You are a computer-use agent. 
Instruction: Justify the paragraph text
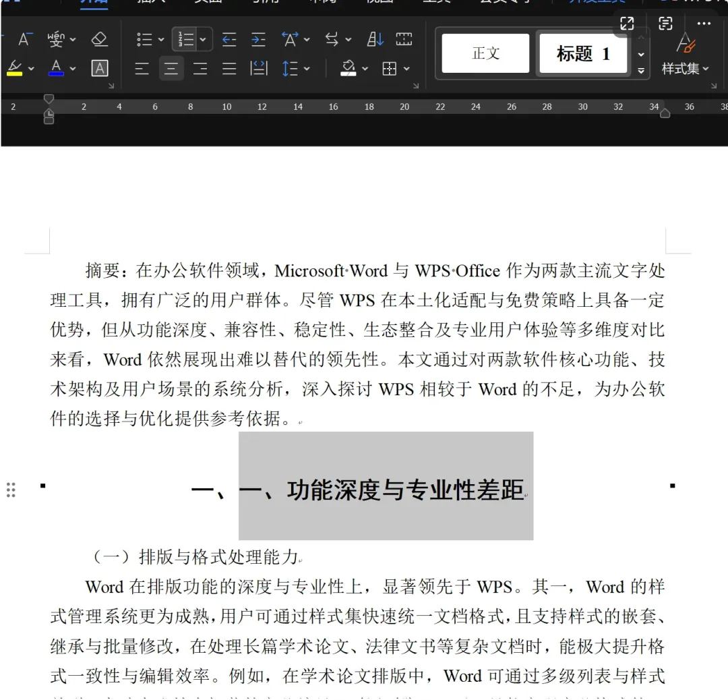coord(229,69)
